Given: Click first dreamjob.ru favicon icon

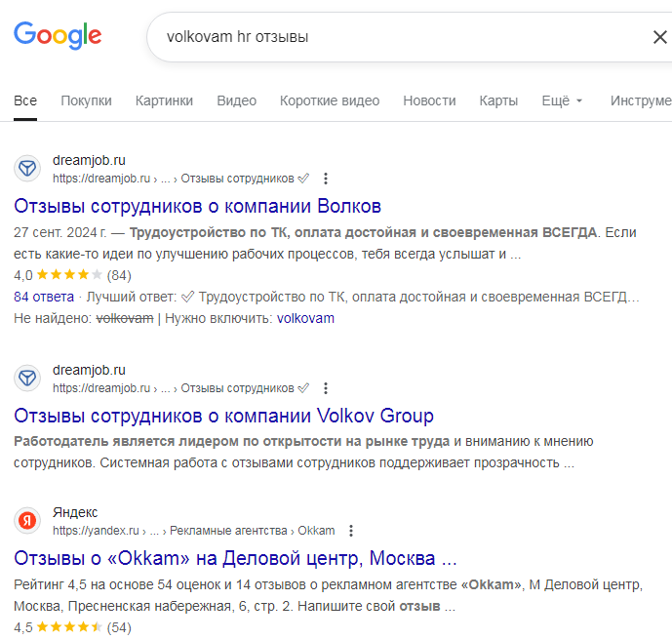Looking at the screenshot, I should coord(28,169).
